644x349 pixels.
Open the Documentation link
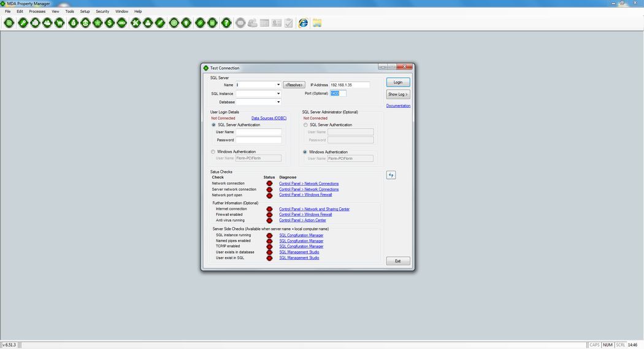coord(398,106)
